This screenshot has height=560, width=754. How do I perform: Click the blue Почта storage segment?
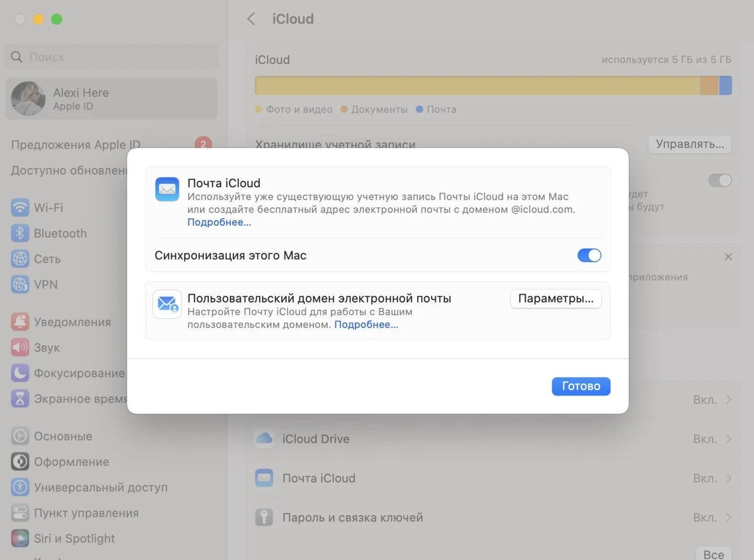pos(725,86)
